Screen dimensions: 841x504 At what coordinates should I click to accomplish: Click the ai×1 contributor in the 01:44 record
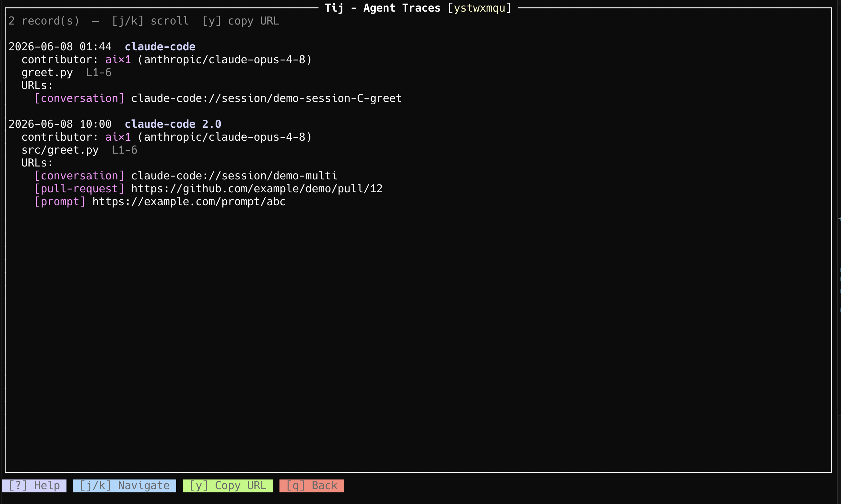coord(118,60)
